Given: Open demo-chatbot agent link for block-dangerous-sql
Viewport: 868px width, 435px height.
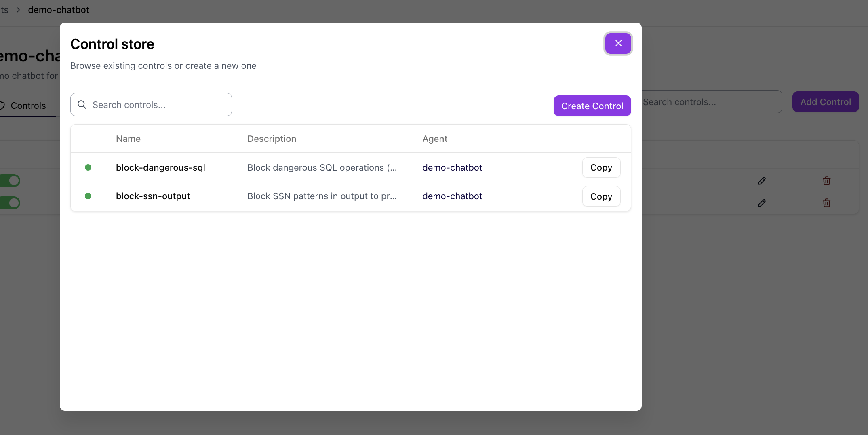Looking at the screenshot, I should click(x=452, y=167).
